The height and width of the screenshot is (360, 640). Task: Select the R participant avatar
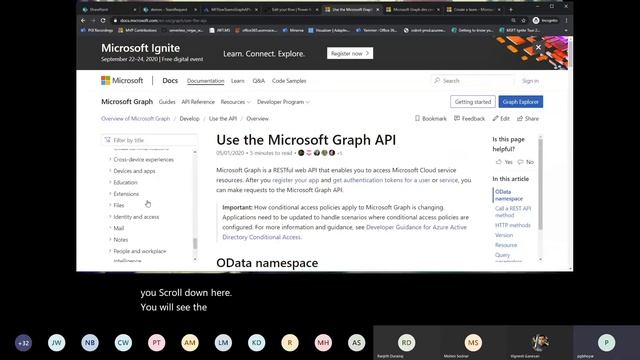point(290,343)
